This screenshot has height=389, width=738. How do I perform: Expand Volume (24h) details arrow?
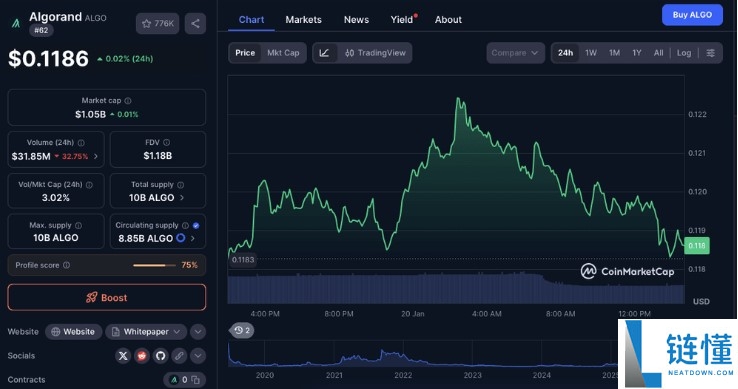[x=96, y=156]
